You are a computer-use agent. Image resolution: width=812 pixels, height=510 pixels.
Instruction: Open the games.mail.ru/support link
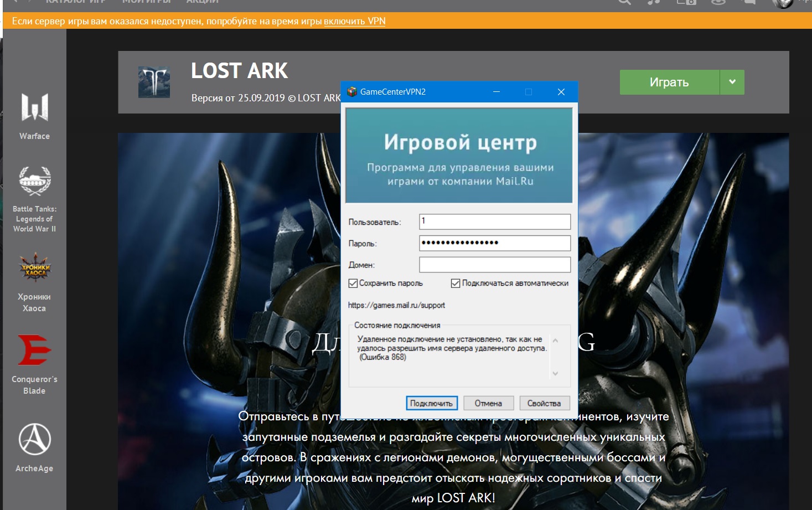pos(396,305)
